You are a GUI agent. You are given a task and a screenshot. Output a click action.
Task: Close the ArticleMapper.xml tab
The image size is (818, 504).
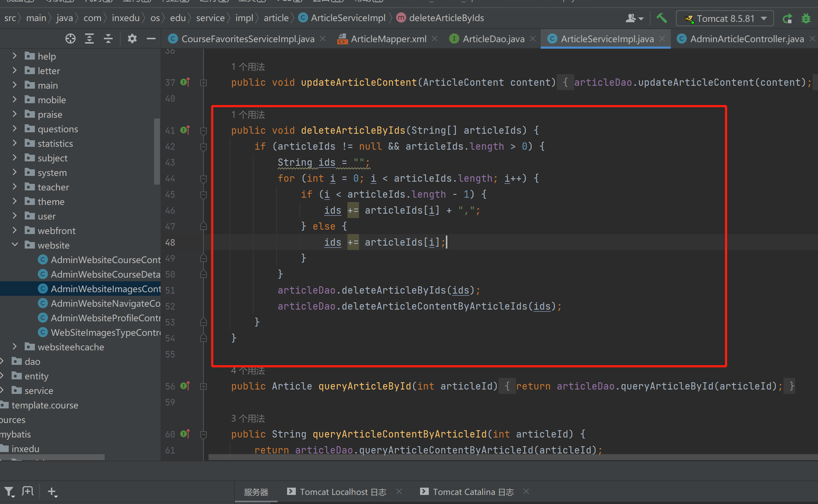(435, 39)
